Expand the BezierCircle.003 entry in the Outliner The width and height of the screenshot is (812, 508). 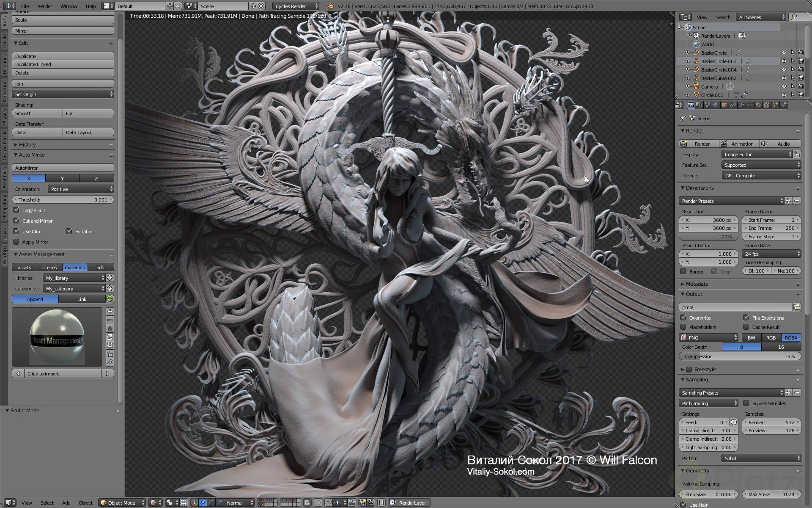click(x=688, y=61)
